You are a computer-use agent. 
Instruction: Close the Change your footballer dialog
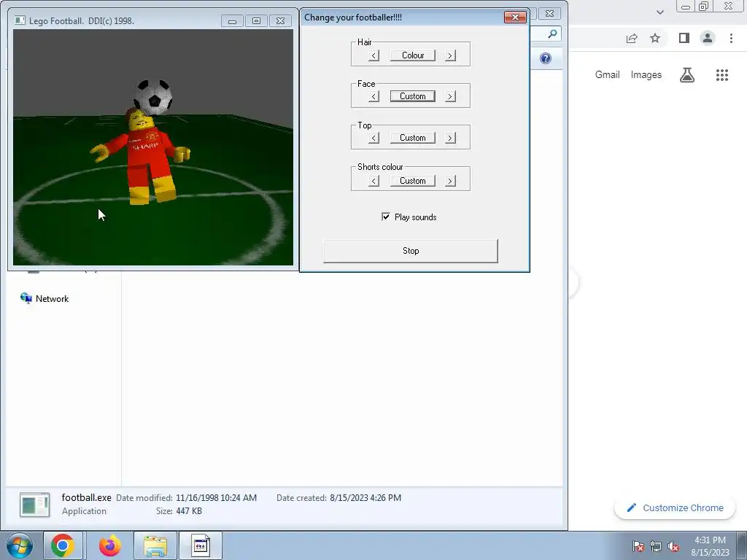515,17
